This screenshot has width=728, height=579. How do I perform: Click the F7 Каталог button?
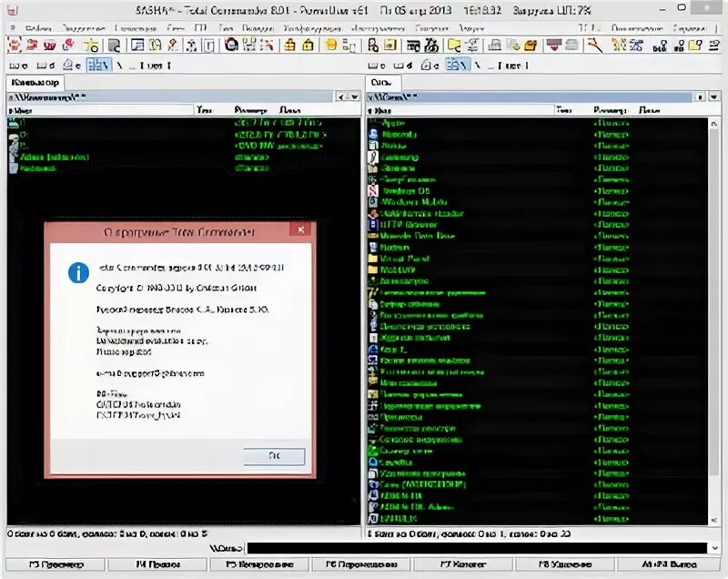(462, 564)
